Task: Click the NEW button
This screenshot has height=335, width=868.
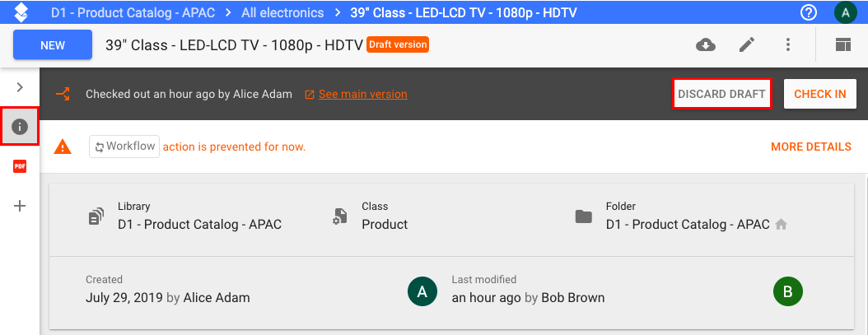Action: click(x=53, y=44)
